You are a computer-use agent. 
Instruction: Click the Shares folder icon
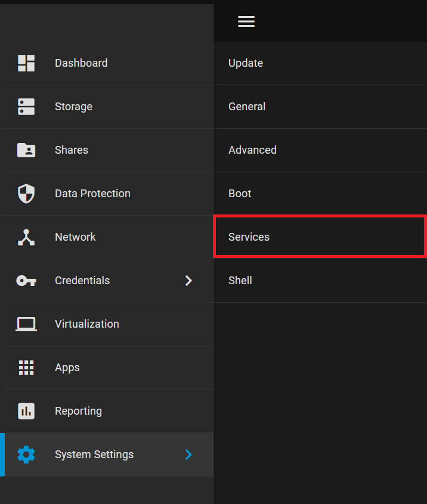pyautogui.click(x=26, y=150)
